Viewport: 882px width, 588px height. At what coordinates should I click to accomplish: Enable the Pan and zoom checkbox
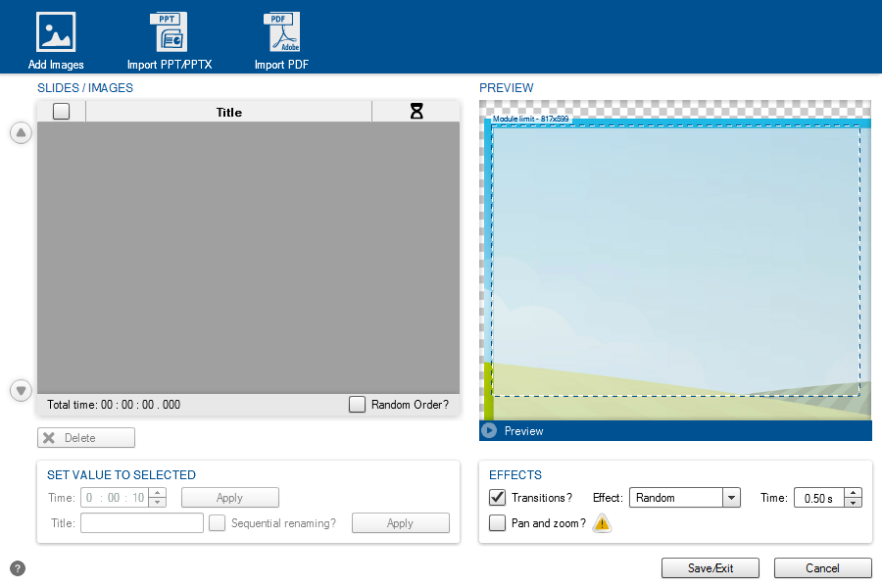click(498, 523)
